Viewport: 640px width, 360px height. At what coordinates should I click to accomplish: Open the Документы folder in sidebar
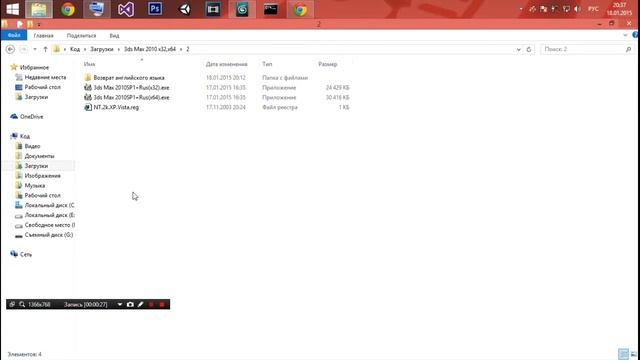point(39,156)
